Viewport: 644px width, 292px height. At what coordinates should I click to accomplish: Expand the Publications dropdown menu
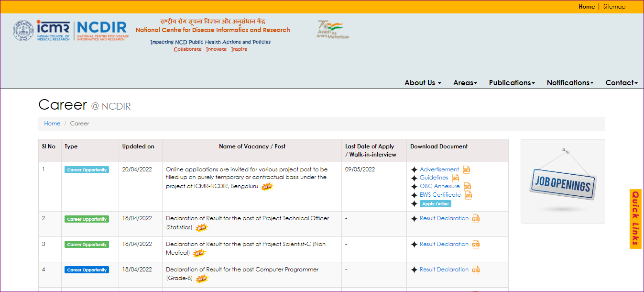(x=511, y=82)
